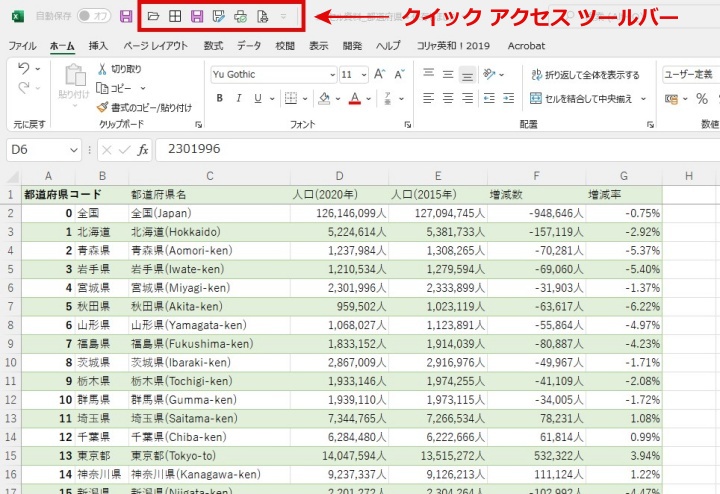Screen dimensions: 720x494
Task: Open the ページ レイアウト tab
Action: (156, 45)
